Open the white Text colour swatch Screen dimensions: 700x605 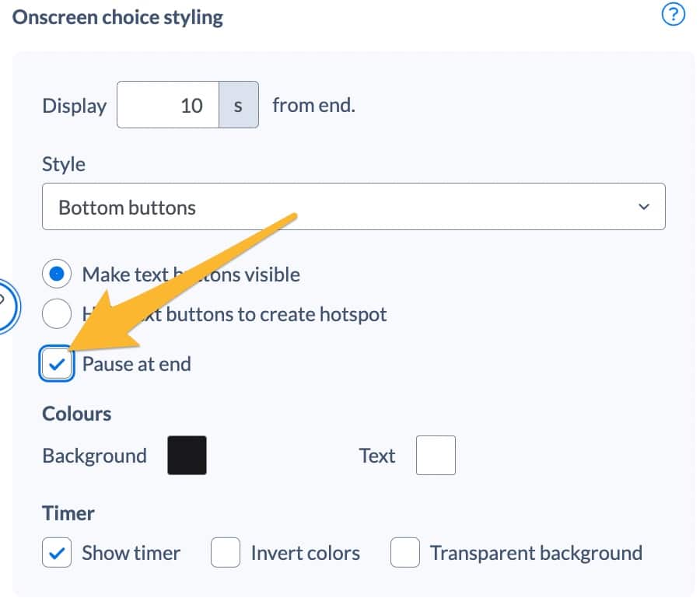point(436,456)
